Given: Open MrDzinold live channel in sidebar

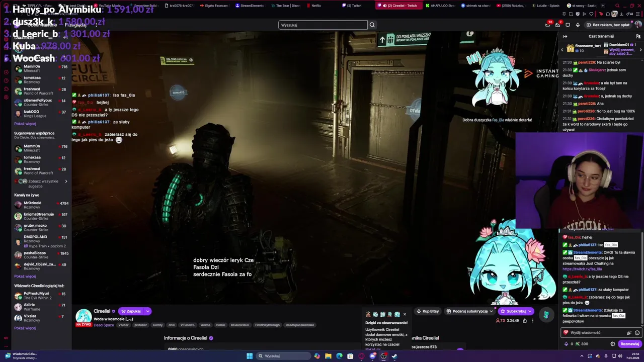Looking at the screenshot, I should [40, 205].
